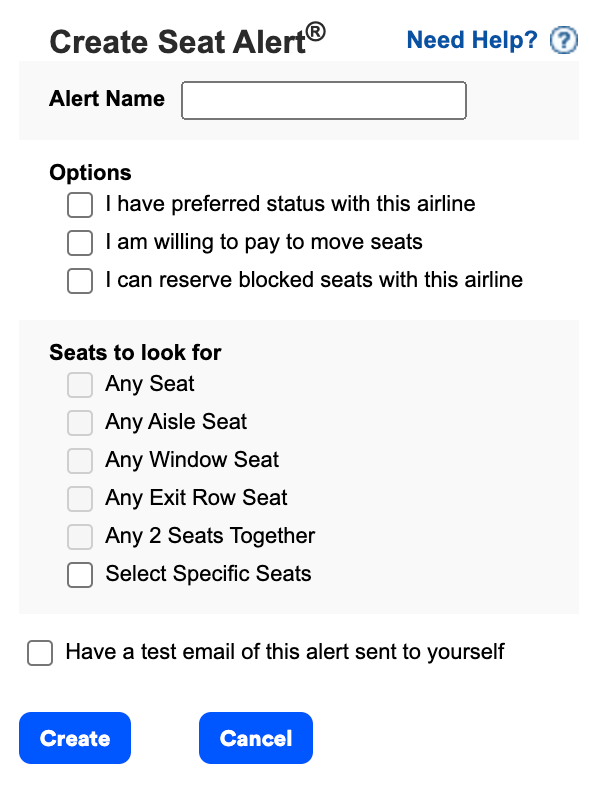Screen dimensions: 589x793
Task: Check the Any Aisle Seat box
Action: tap(80, 423)
